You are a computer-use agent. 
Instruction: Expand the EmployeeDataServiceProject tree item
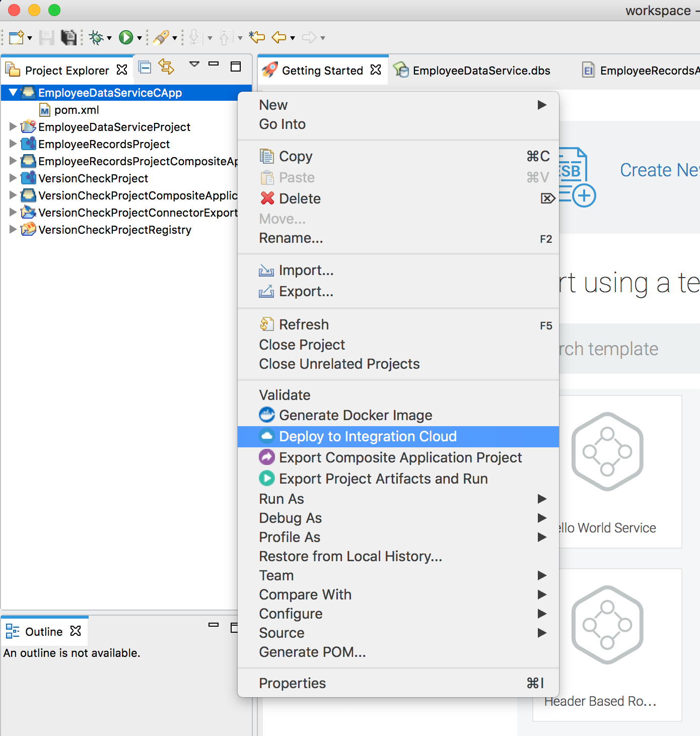point(13,127)
